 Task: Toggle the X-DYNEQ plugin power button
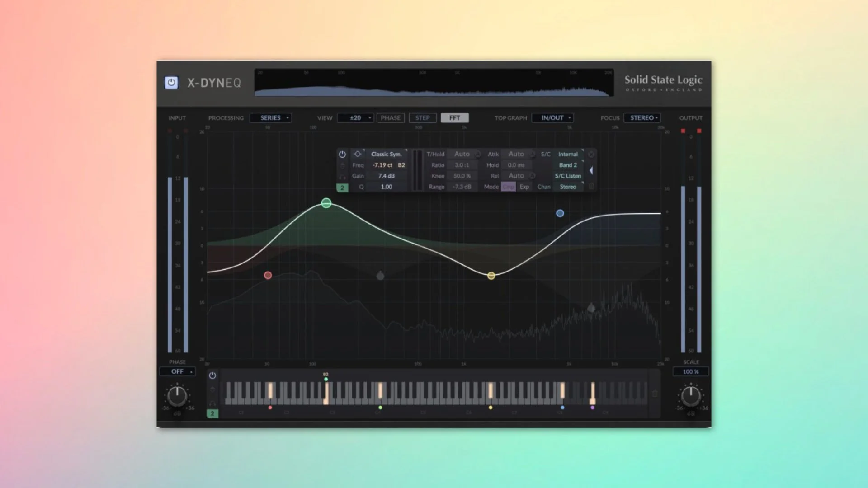[171, 83]
